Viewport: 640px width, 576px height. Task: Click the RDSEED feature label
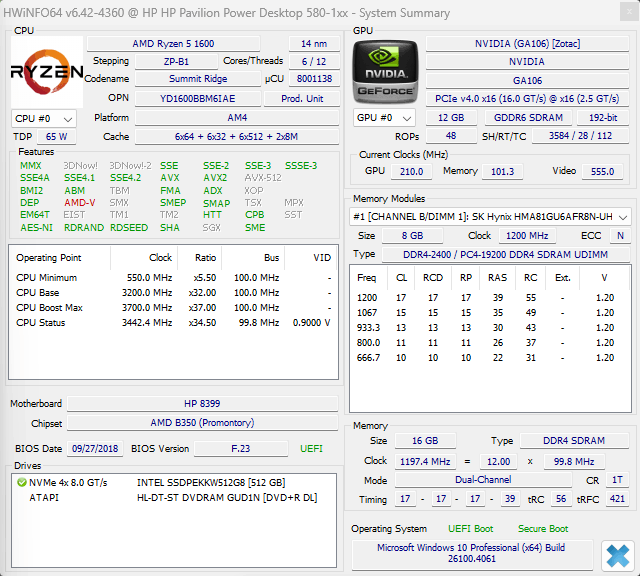[x=129, y=228]
